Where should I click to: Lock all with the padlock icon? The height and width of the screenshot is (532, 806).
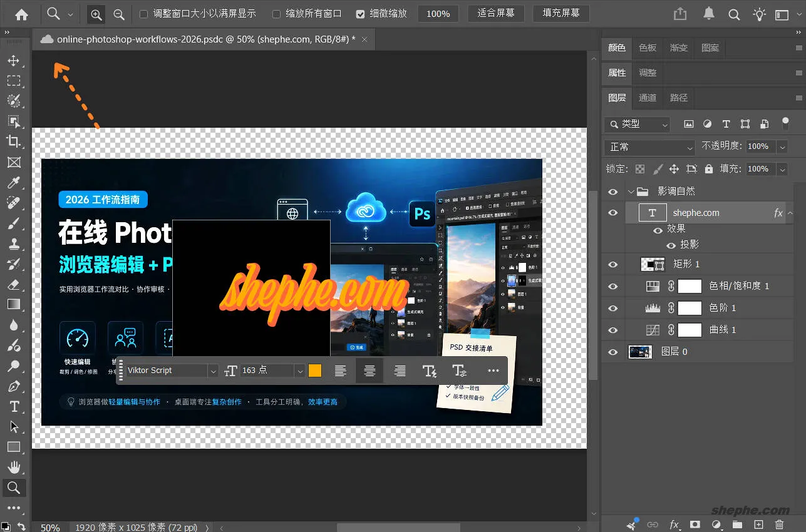coord(708,168)
